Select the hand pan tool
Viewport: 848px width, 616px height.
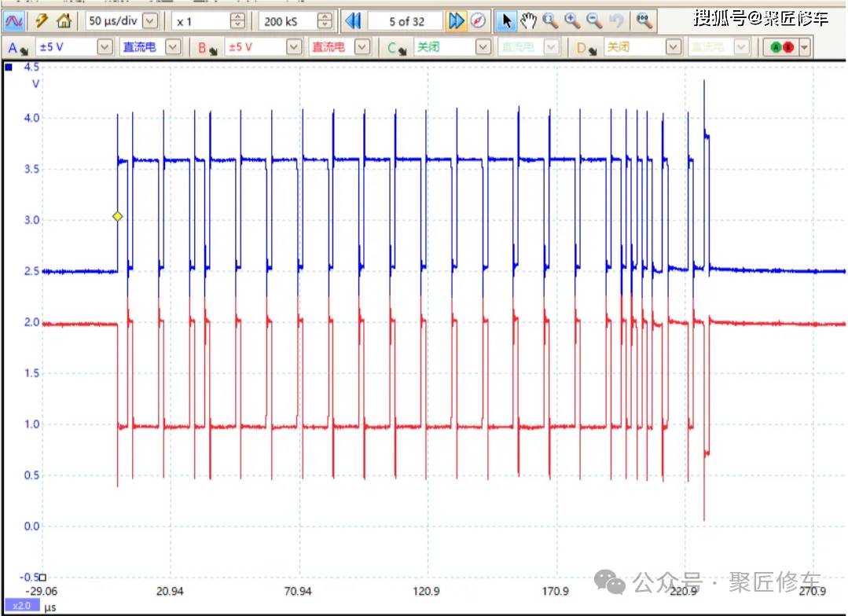point(528,21)
